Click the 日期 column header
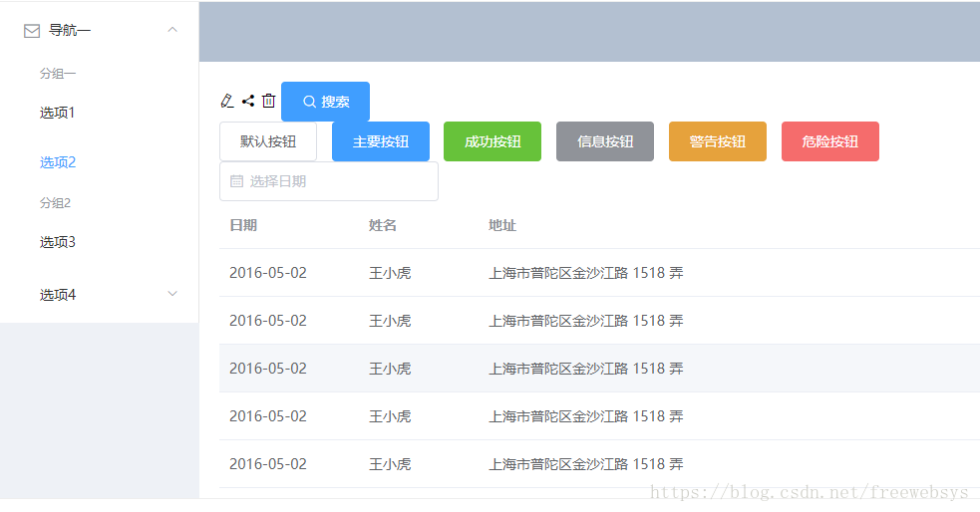The height and width of the screenshot is (512, 980). [x=243, y=225]
